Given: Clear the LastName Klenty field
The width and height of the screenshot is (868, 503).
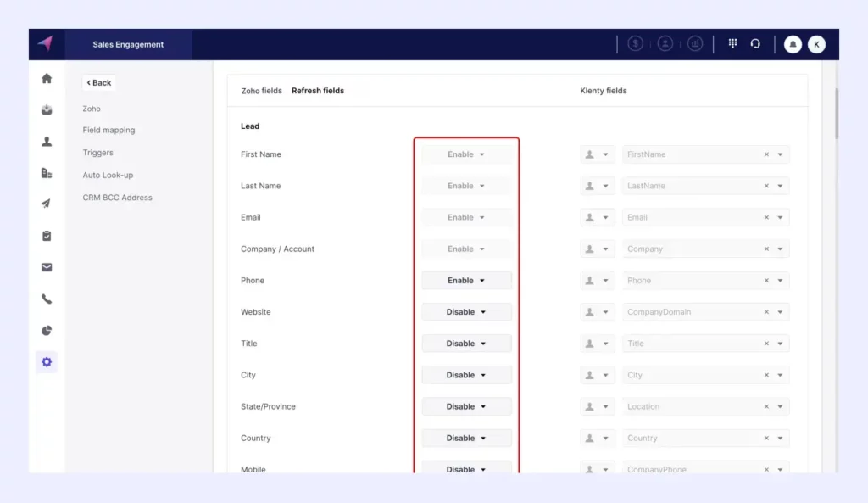Looking at the screenshot, I should pyautogui.click(x=766, y=186).
